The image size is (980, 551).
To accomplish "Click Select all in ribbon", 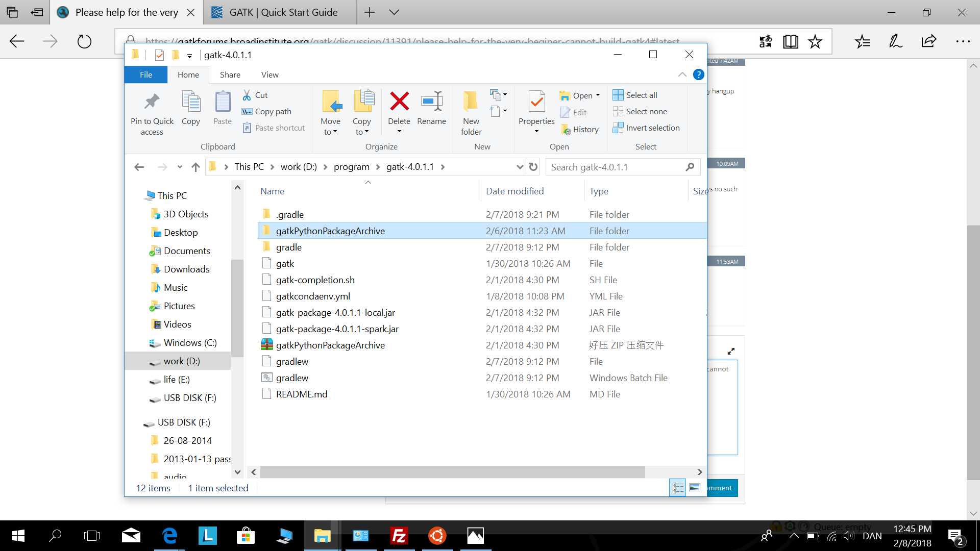I will tap(635, 95).
